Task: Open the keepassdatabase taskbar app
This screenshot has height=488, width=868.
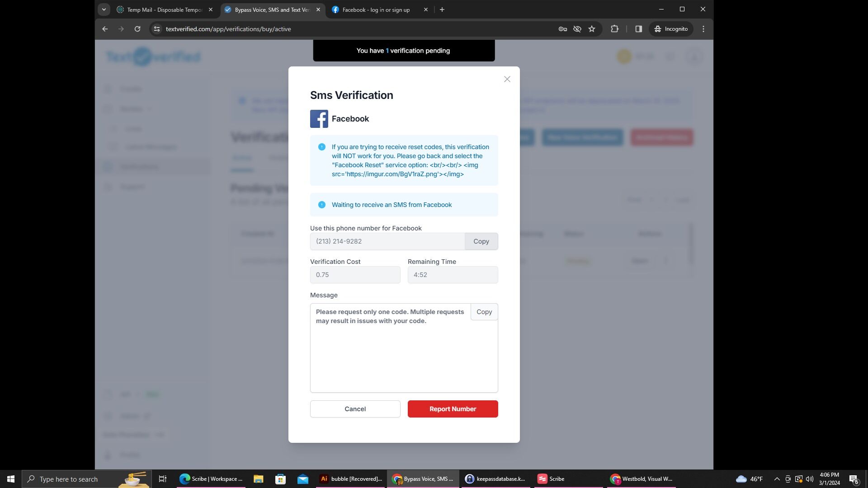Action: (495, 479)
